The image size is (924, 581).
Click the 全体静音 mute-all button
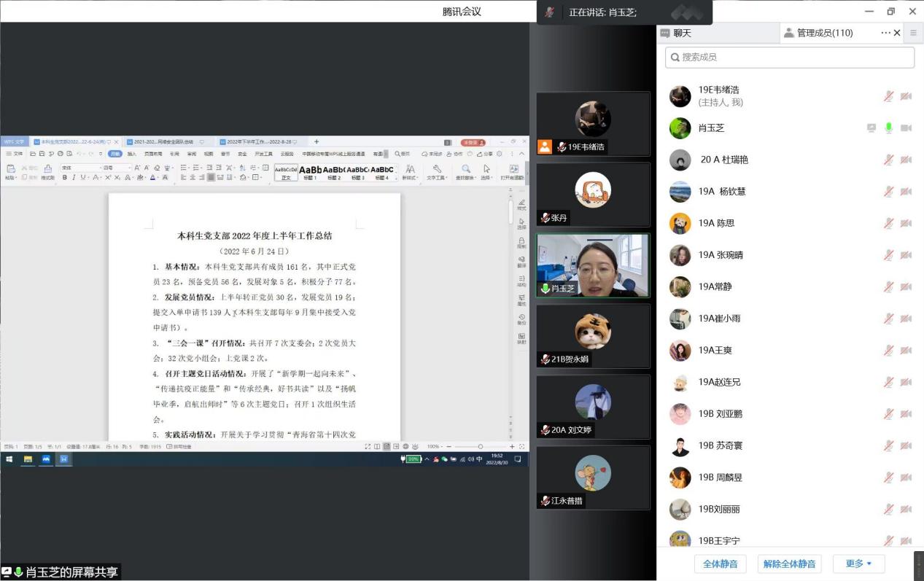pos(720,564)
